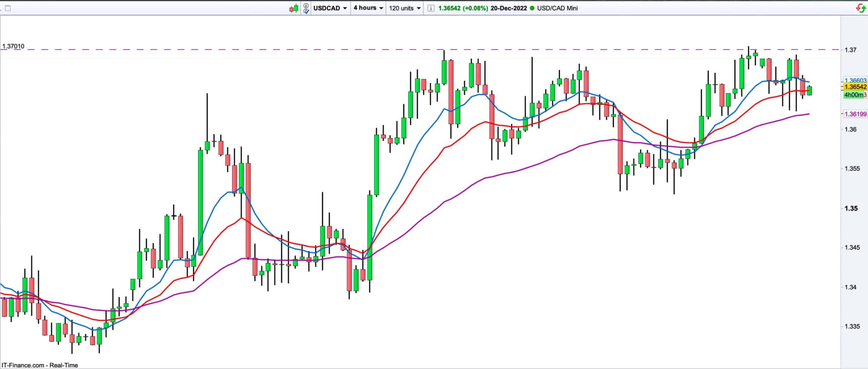Click the red-green refresh arrows icon
Screen dimensions: 868x369
point(861,8)
